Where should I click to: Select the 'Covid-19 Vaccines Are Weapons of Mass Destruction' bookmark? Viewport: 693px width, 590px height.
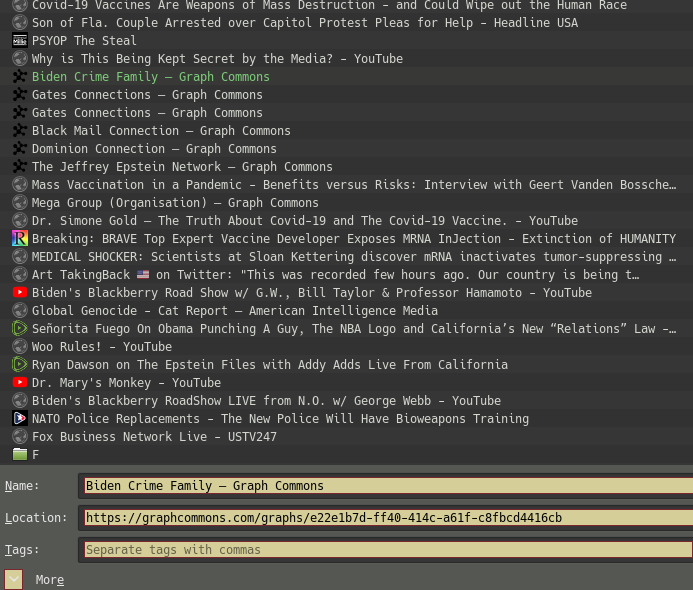(x=346, y=5)
